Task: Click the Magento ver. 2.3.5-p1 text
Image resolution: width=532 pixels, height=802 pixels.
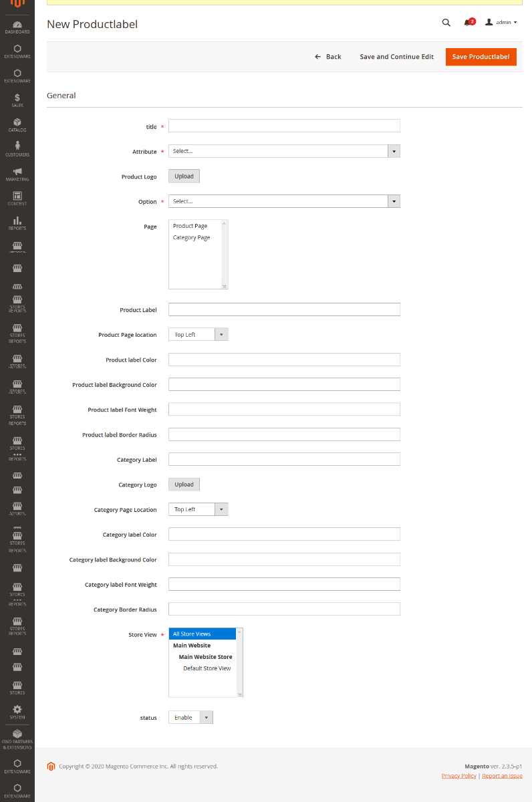Action: [493, 766]
